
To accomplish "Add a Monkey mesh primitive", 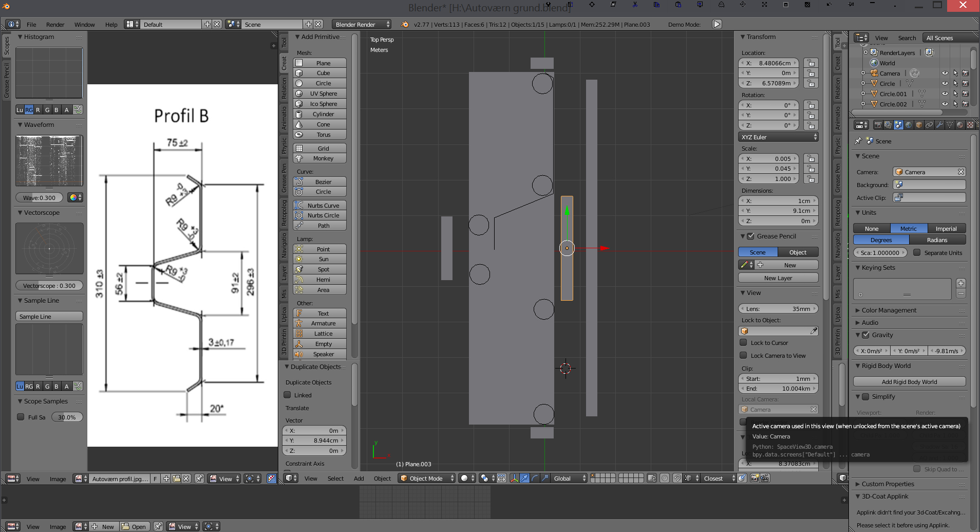I will click(319, 158).
